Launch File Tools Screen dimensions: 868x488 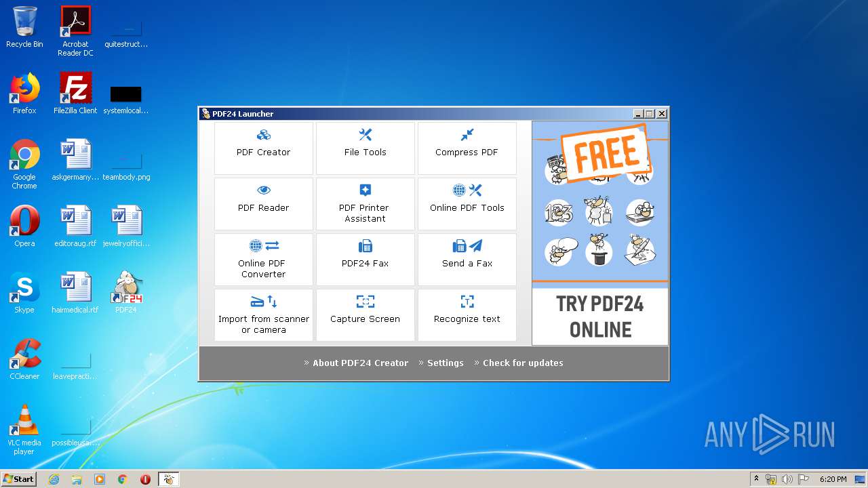click(366, 148)
